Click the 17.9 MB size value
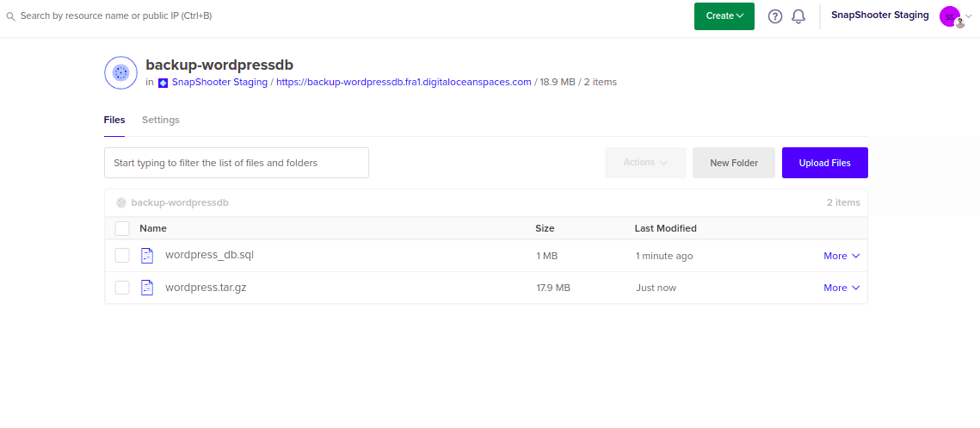This screenshot has width=980, height=428. (x=553, y=288)
